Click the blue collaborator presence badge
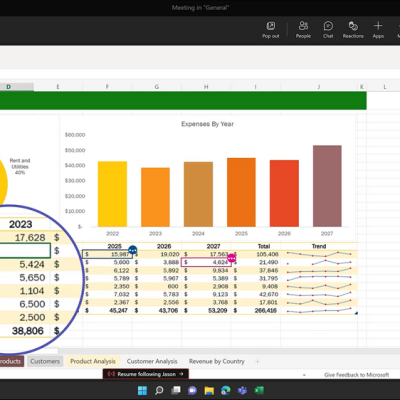400x400 pixels. point(133,250)
